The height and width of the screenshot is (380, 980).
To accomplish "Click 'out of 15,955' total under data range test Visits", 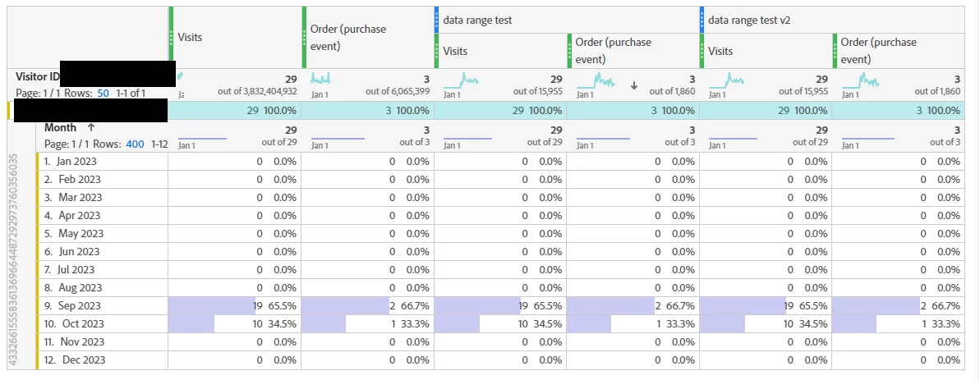I will [538, 92].
